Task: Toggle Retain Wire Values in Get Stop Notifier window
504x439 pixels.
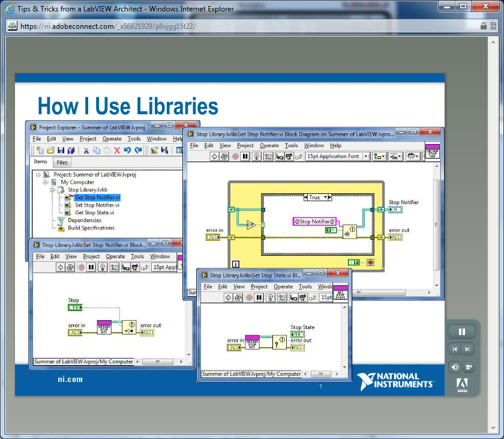Action: (268, 156)
